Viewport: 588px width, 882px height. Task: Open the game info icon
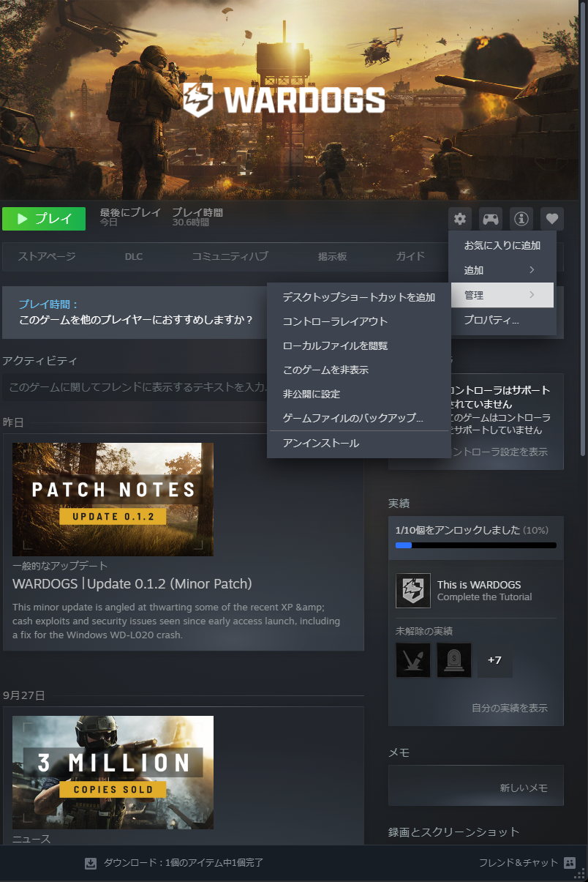tap(521, 219)
